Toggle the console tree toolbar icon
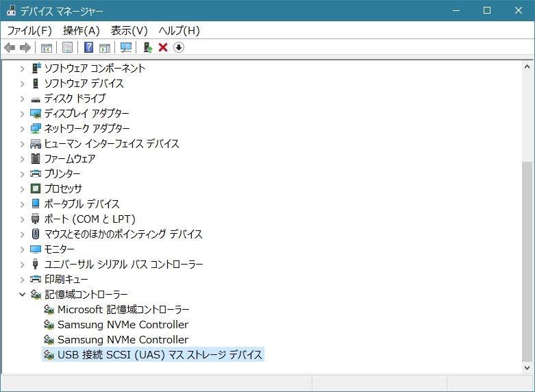 47,47
